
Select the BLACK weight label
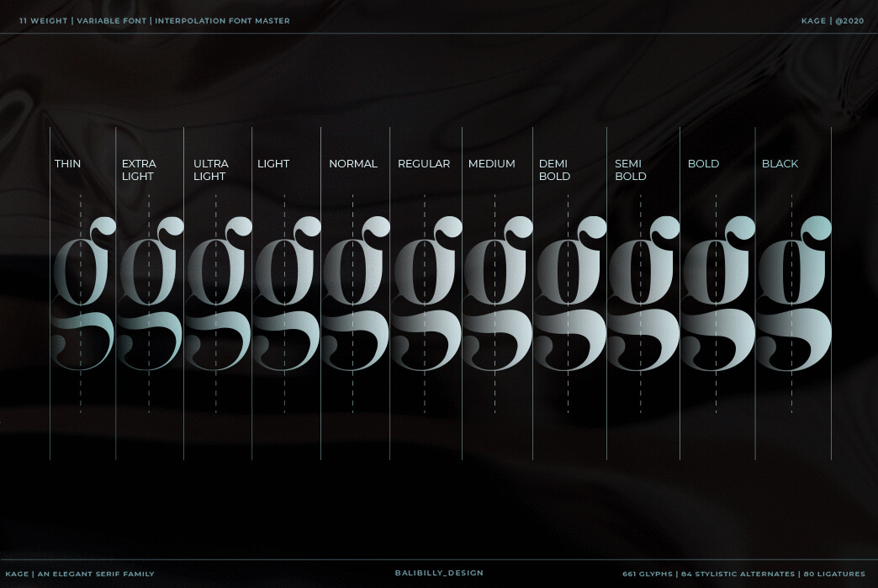pos(780,164)
